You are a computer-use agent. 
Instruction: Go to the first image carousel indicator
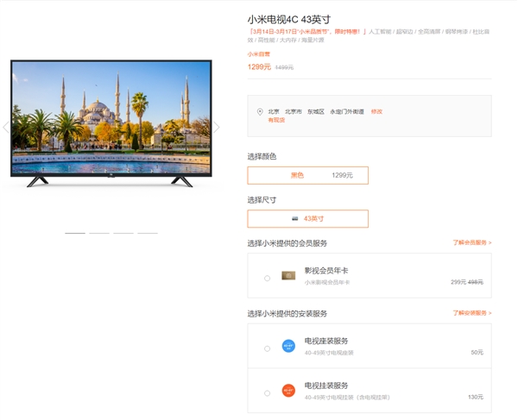coord(75,233)
